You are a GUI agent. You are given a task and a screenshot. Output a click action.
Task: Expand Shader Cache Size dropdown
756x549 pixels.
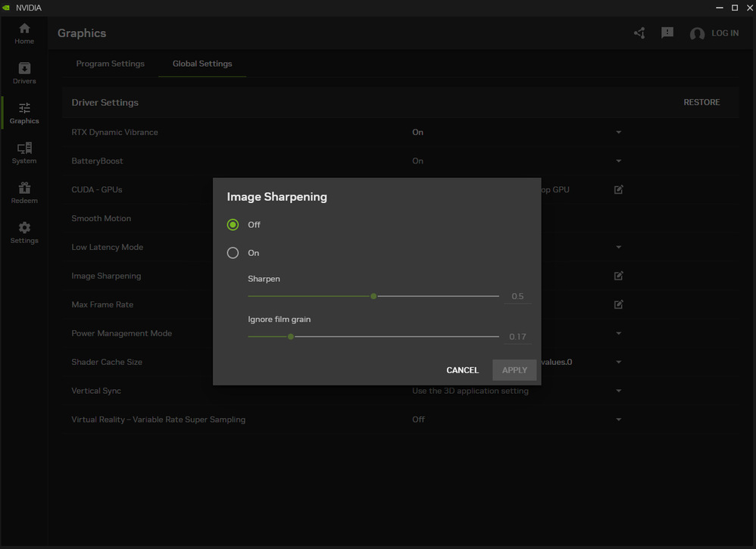pyautogui.click(x=619, y=362)
